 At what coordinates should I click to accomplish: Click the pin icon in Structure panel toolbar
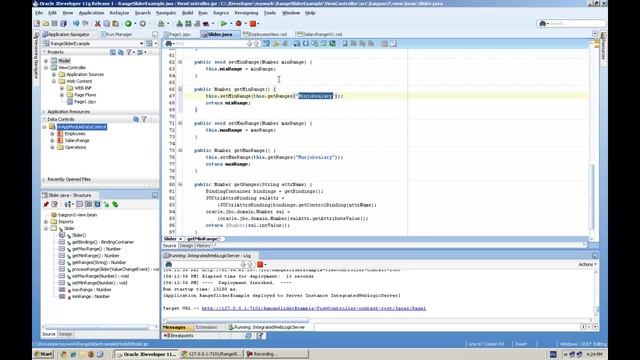click(x=46, y=204)
